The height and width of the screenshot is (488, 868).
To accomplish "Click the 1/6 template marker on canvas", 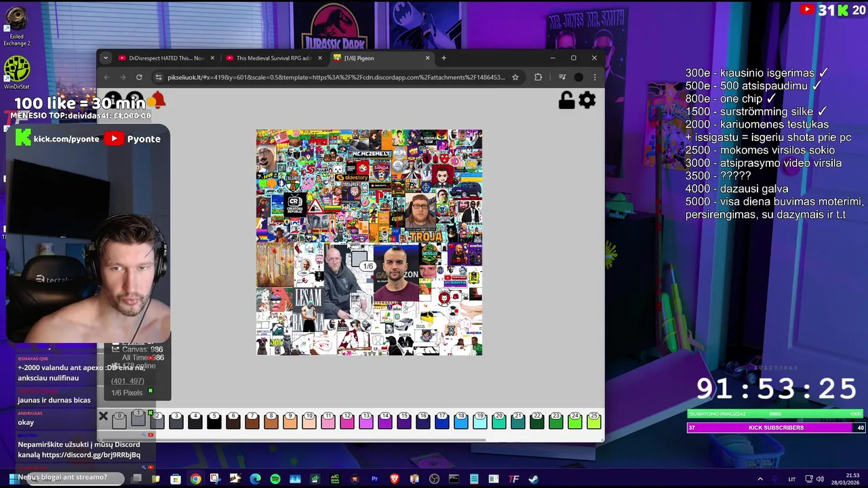I will 368,266.
